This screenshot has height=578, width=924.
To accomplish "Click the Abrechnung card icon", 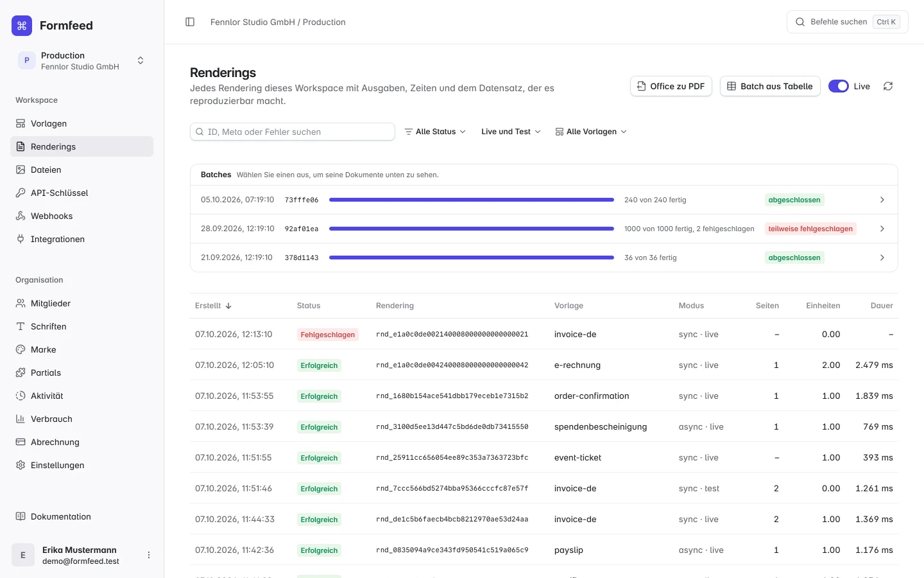I will pos(21,442).
